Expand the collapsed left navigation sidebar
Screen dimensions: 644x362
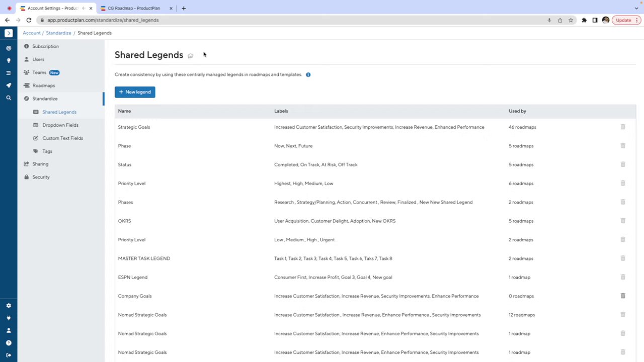tap(9, 33)
